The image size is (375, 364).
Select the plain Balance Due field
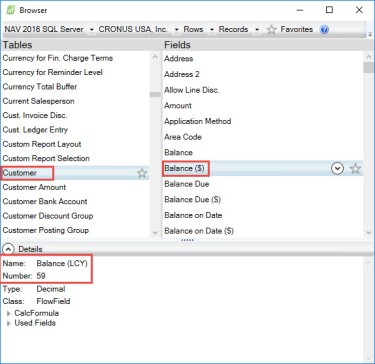point(187,184)
